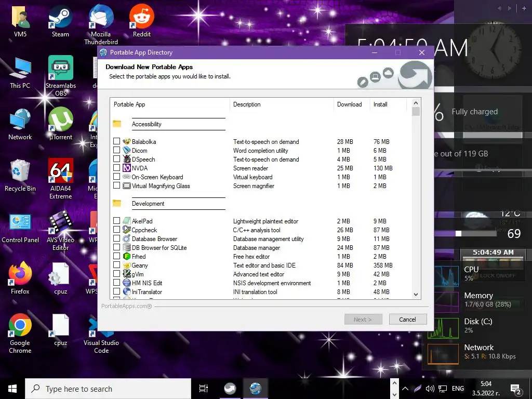Open Control Panel desktop icon
The image size is (532, 399).
(x=20, y=228)
